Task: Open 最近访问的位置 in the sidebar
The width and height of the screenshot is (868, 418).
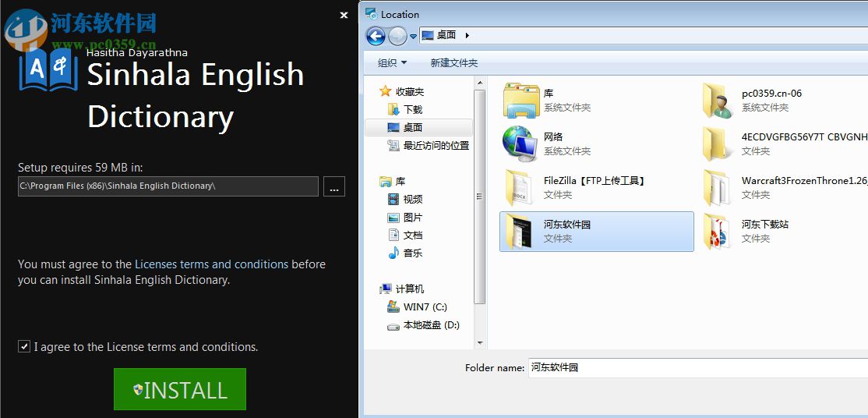Action: pyautogui.click(x=429, y=146)
